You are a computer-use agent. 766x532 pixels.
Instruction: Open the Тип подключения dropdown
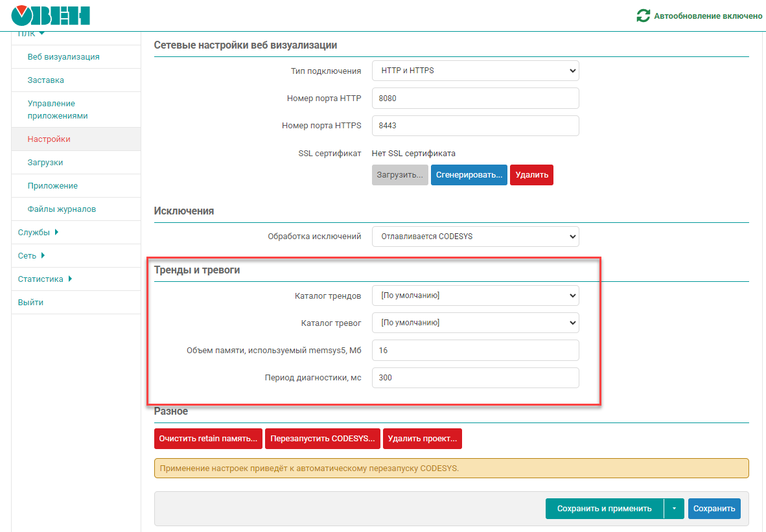(475, 71)
